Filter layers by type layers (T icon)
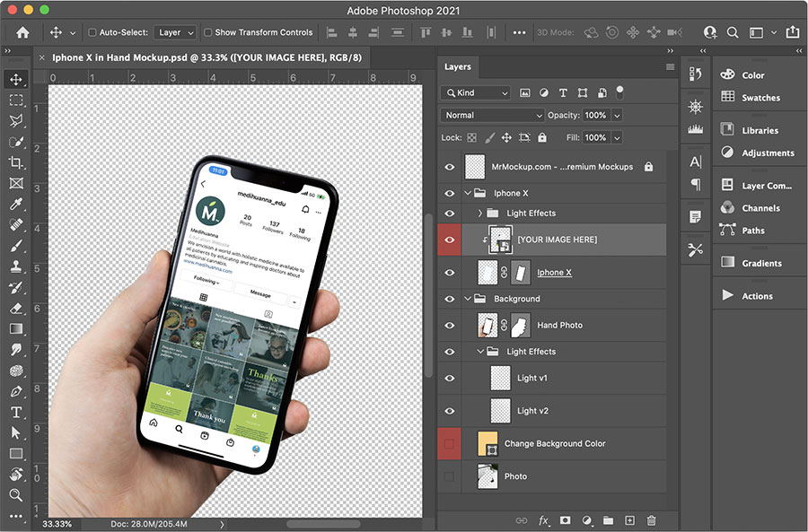The image size is (808, 532). click(x=563, y=92)
